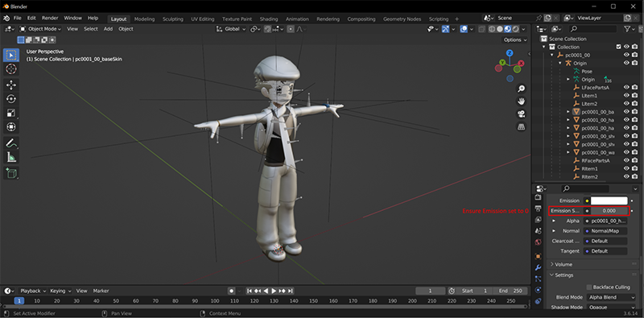Add a new workspace plus button
The height and width of the screenshot is (318, 644).
456,19
